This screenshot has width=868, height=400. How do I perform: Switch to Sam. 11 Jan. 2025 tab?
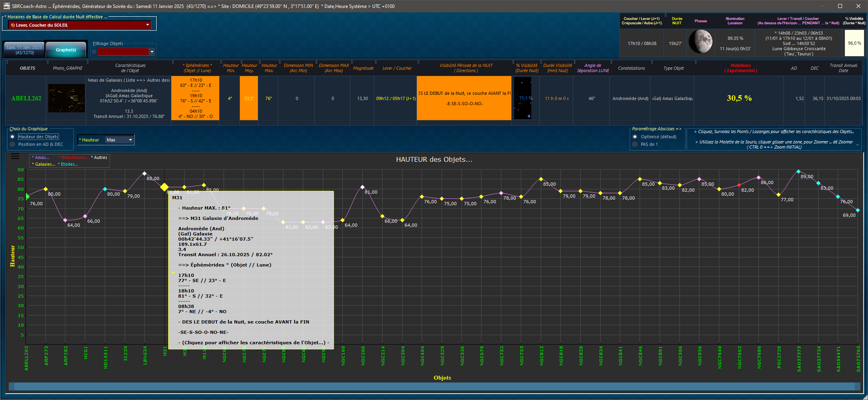click(24, 50)
